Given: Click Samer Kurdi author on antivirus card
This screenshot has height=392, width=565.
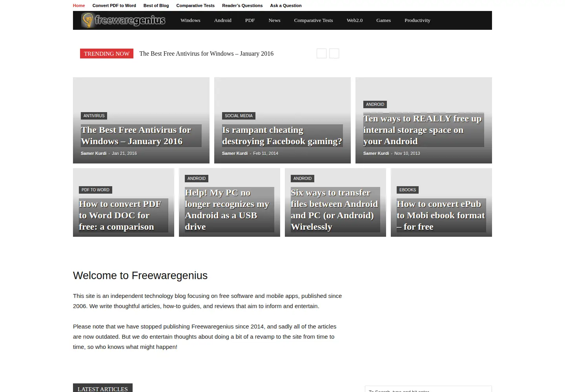Looking at the screenshot, I should 93,153.
